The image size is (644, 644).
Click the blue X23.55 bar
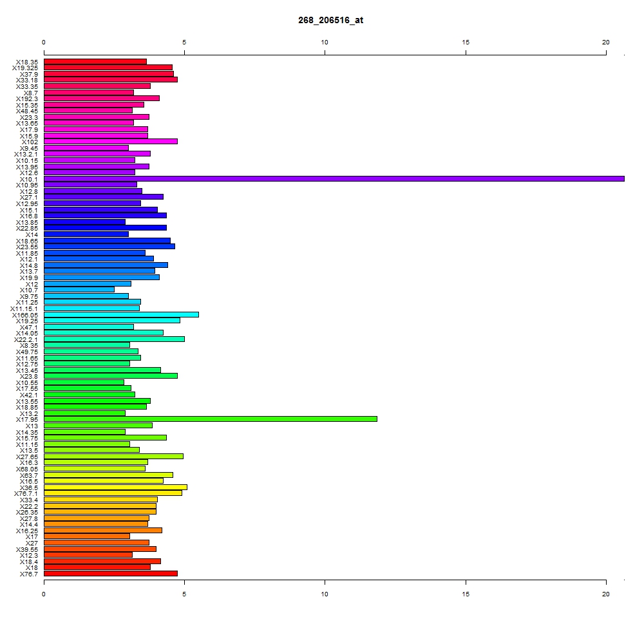tap(109, 246)
